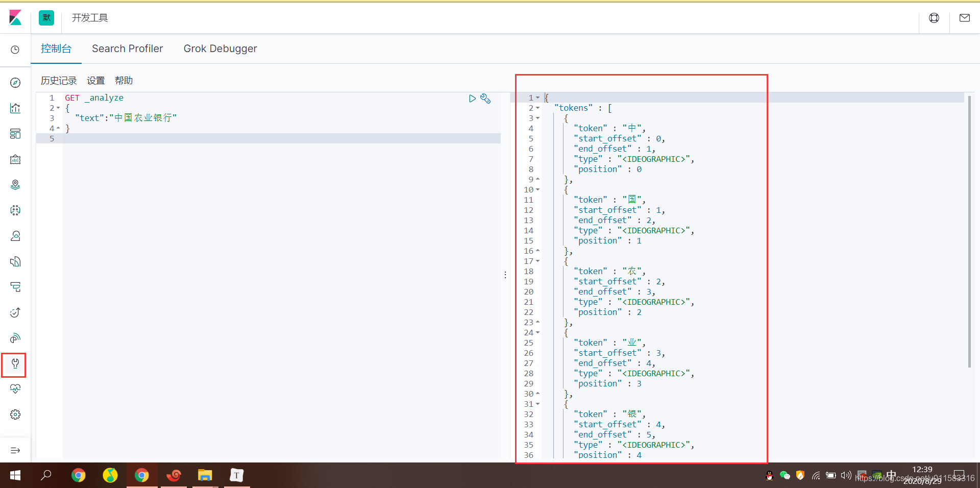Viewport: 980px width, 488px height.
Task: Click the response pane vertical scrollbar
Action: point(969,231)
